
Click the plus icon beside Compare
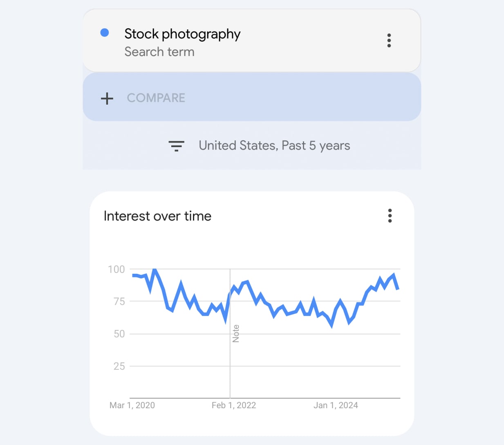coord(107,98)
